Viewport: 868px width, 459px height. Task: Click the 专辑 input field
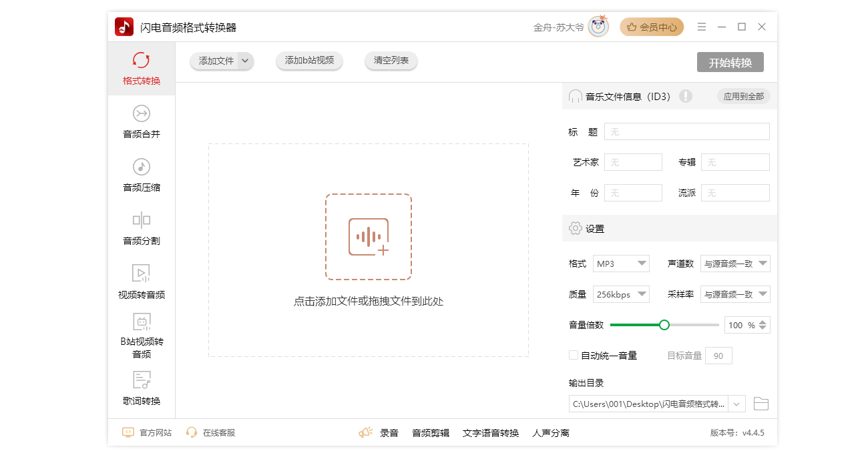735,162
